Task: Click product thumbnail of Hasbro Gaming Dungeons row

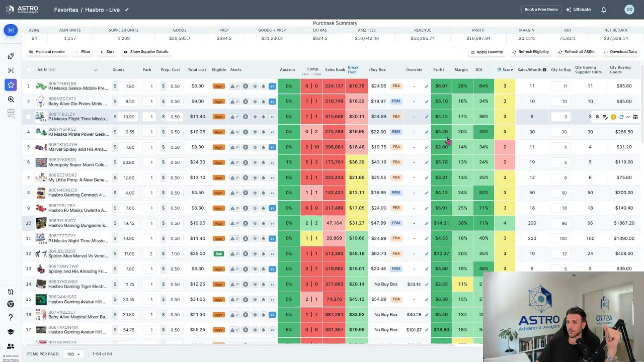Action: [41, 223]
